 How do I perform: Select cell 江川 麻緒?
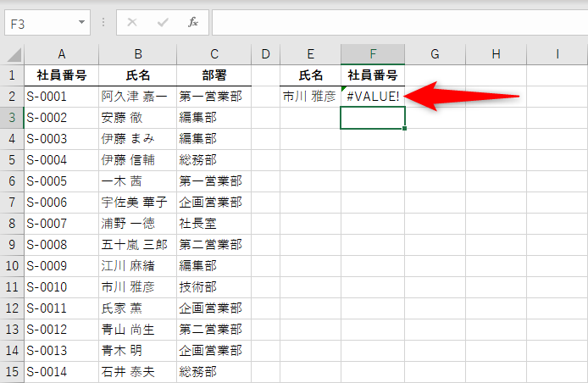[137, 266]
